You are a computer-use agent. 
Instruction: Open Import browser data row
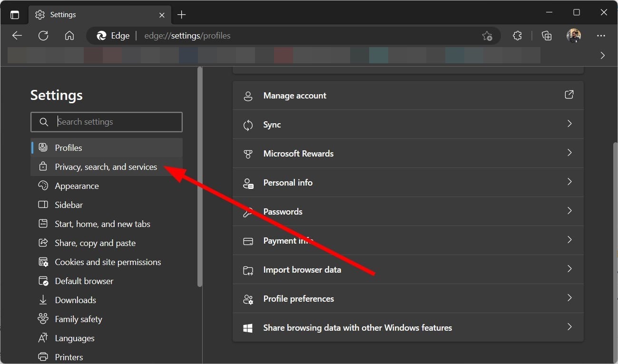pyautogui.click(x=408, y=270)
